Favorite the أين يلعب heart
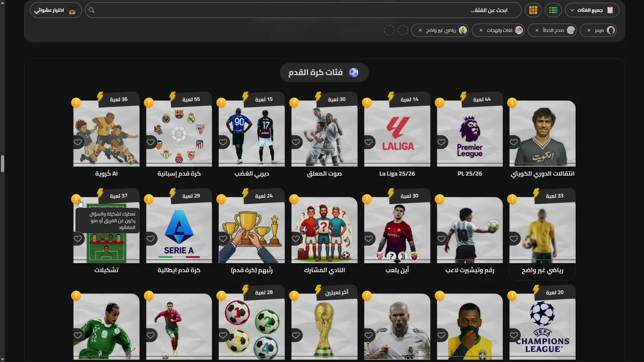Image resolution: width=644 pixels, height=362 pixels. [369, 239]
